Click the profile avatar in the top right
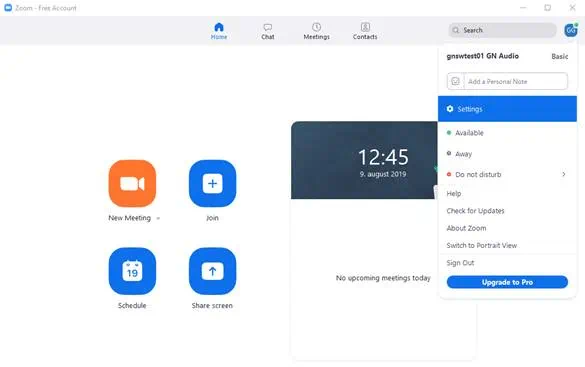585x367 pixels. [x=571, y=30]
